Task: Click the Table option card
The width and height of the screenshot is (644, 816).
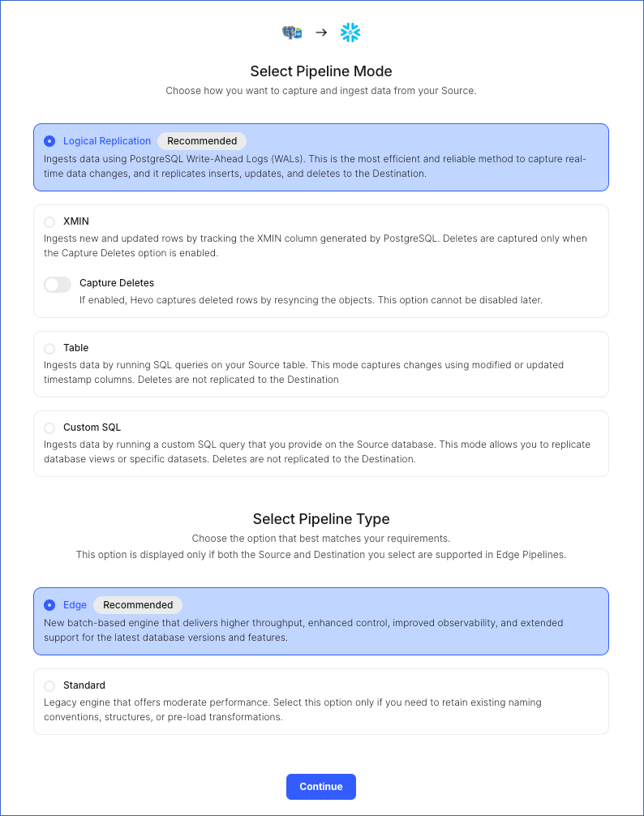Action: click(321, 364)
